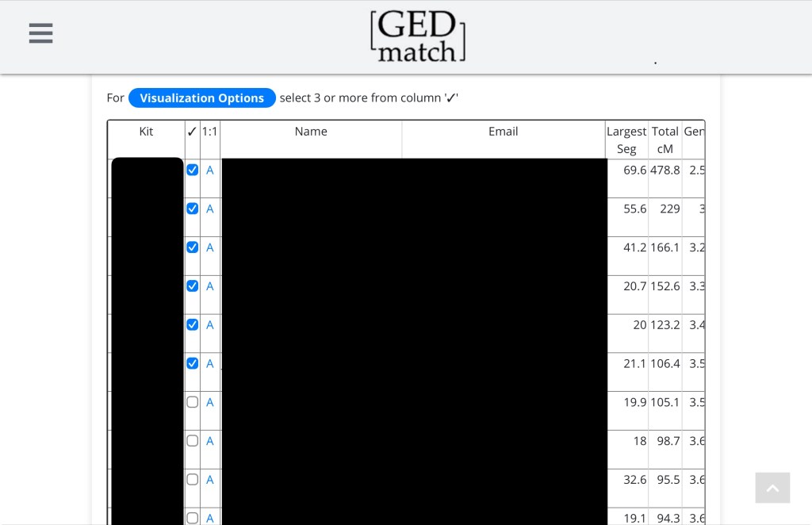
Task: Click the Kit column header
Action: [x=146, y=132]
